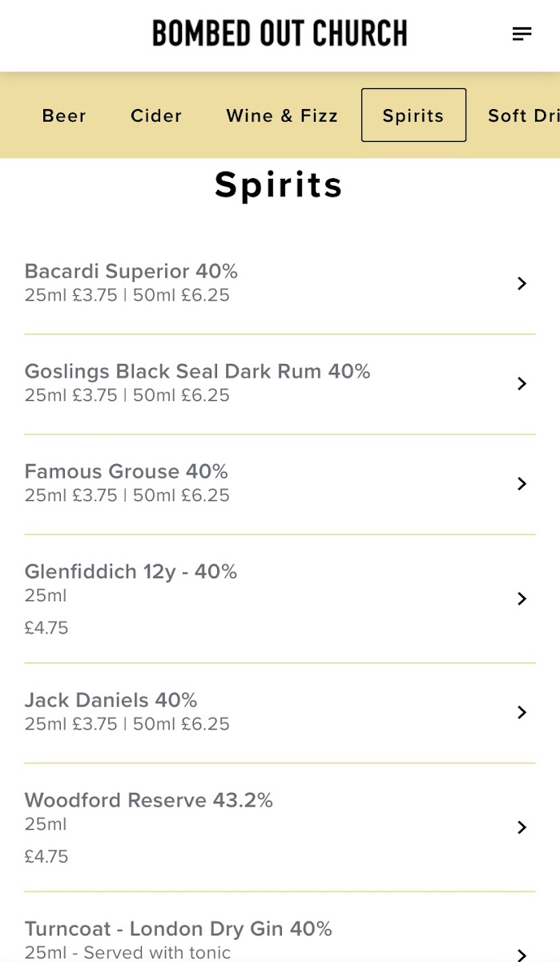The height and width of the screenshot is (962, 560).
Task: Switch to the Beer tab
Action: point(64,115)
